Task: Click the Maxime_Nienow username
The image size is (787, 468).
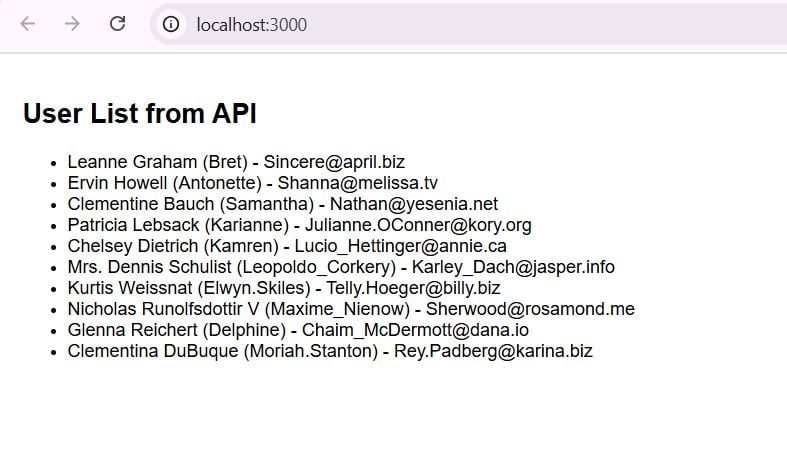Action: (x=338, y=309)
